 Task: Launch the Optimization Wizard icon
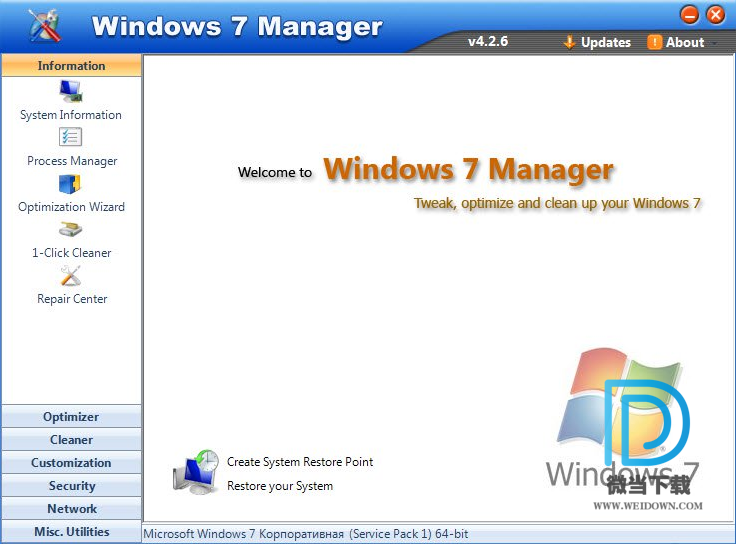70,184
